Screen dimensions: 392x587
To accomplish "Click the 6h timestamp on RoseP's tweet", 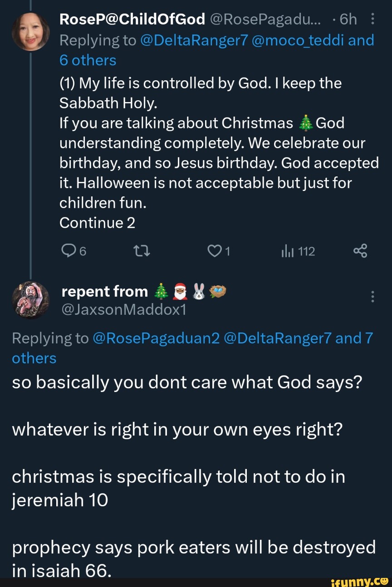I will 348,19.
